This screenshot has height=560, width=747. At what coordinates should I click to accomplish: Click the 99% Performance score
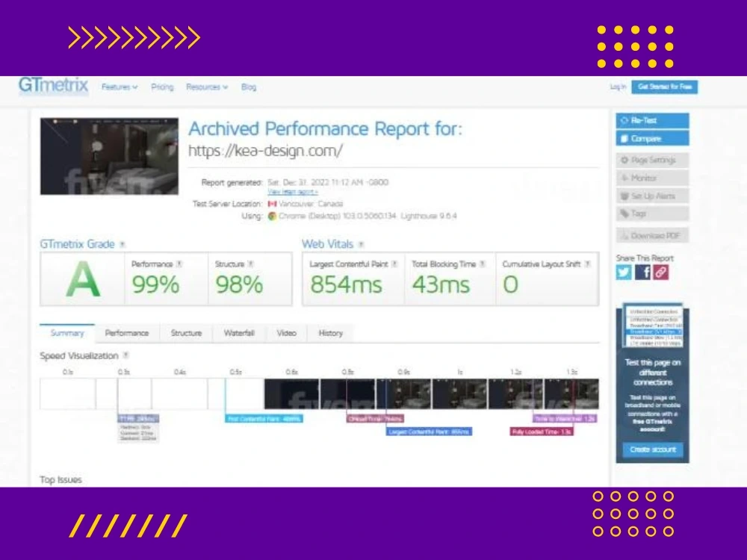(155, 284)
